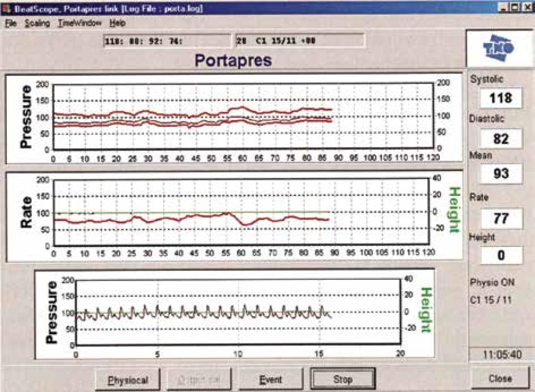Viewport: 535px width, 392px height.
Task: Click the Rate axis title of middle chart
Action: [x=26, y=212]
